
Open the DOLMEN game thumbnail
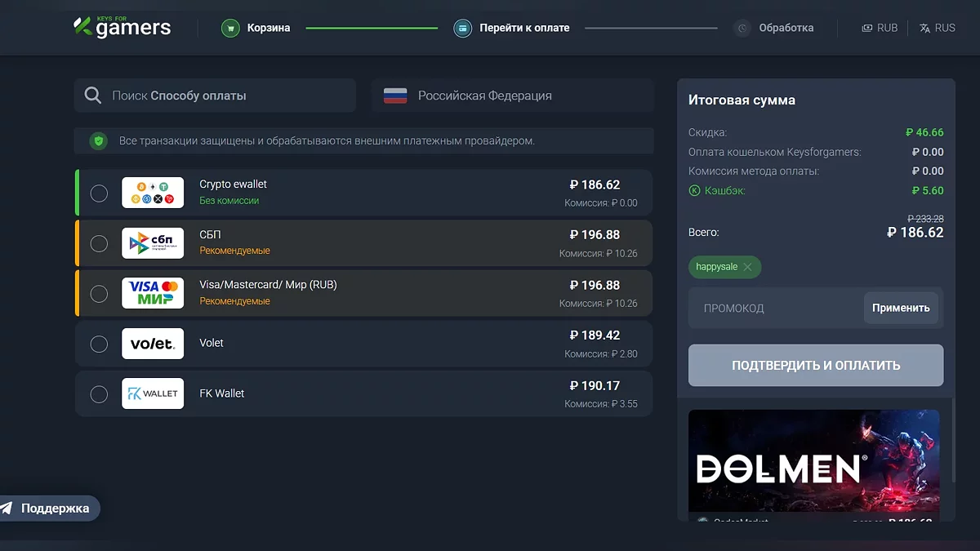(x=814, y=461)
